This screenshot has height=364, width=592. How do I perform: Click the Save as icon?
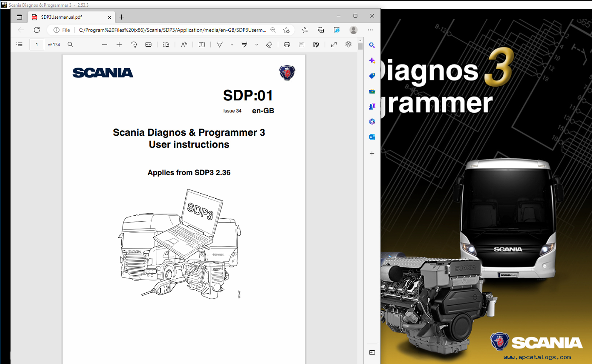coord(316,45)
